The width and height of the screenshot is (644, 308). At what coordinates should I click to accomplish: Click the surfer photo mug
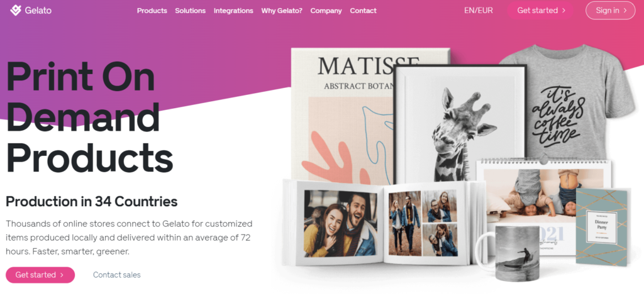tap(509, 253)
